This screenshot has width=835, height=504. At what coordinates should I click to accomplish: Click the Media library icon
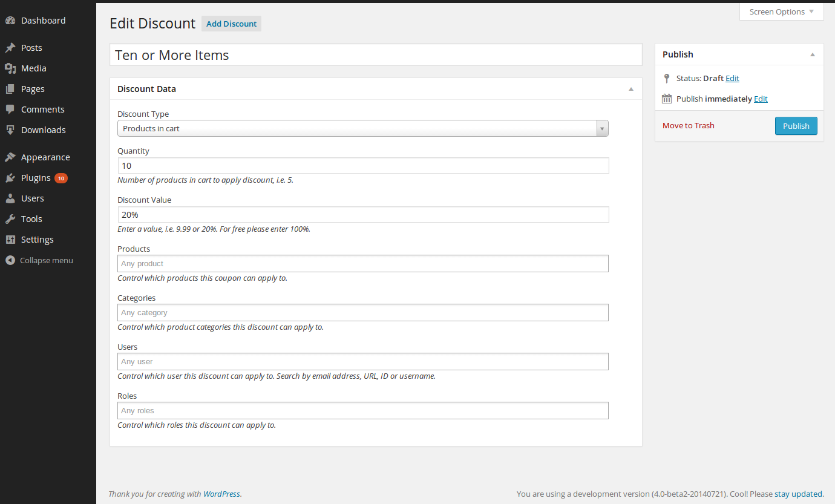(10, 68)
